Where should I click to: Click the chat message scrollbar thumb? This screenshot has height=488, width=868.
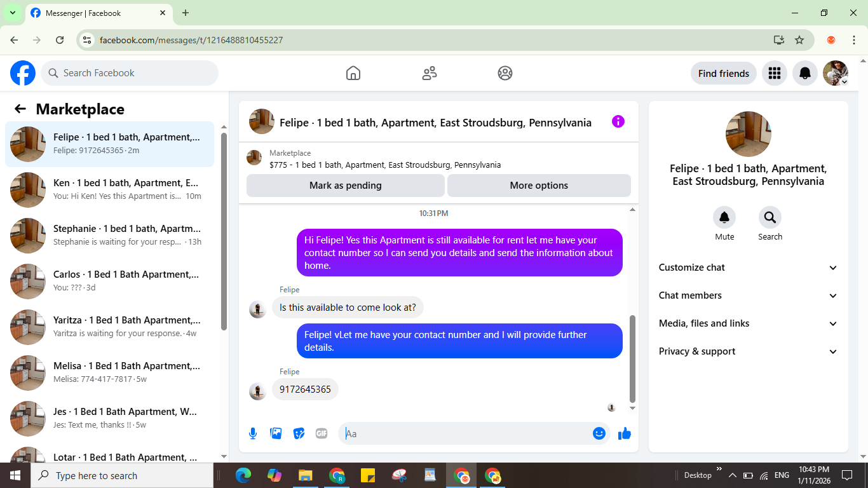[x=632, y=358]
